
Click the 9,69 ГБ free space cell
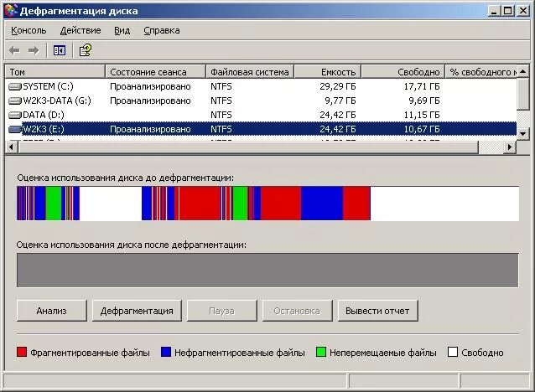pos(424,101)
